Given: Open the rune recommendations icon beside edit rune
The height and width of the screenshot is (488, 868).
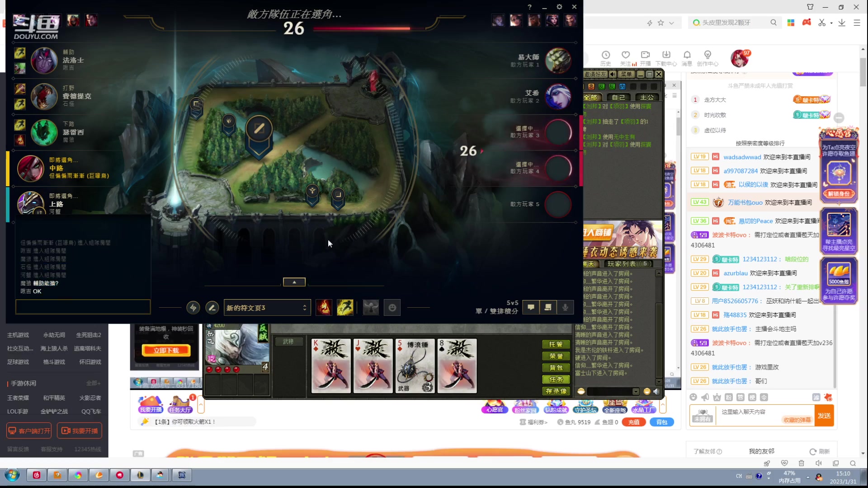Looking at the screenshot, I should point(193,308).
